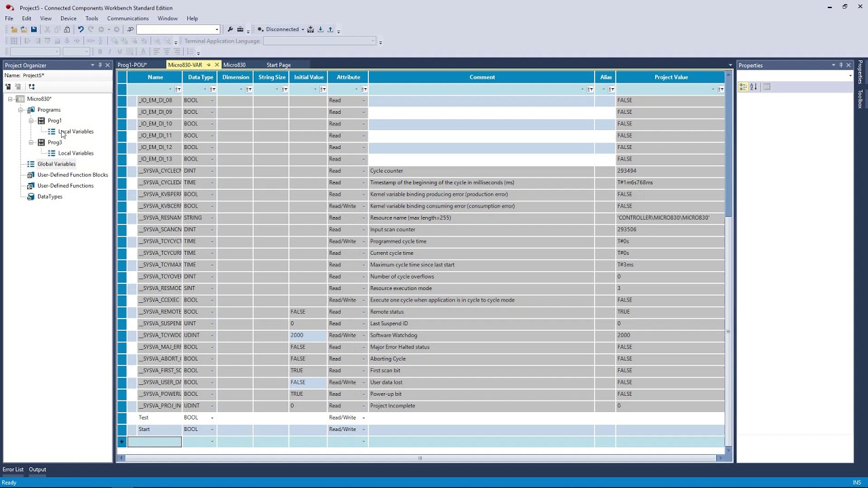Select User-Defined Functions in tree
The image size is (868, 488).
point(65,186)
